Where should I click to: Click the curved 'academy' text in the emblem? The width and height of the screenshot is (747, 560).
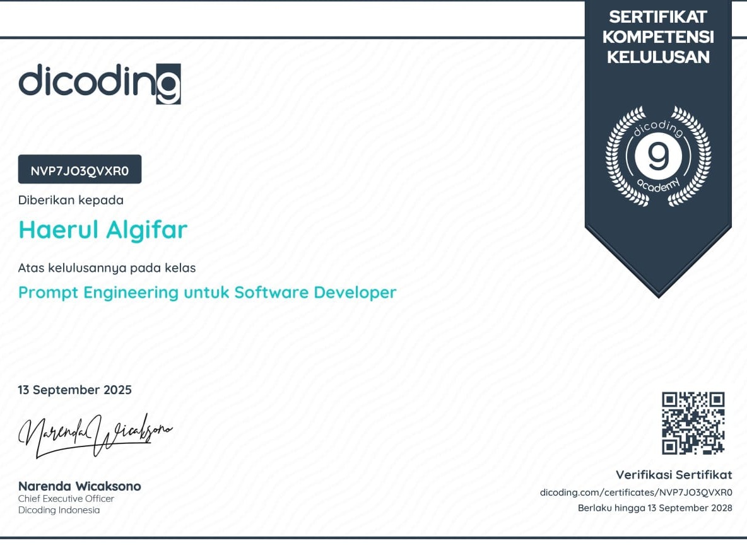click(x=659, y=184)
